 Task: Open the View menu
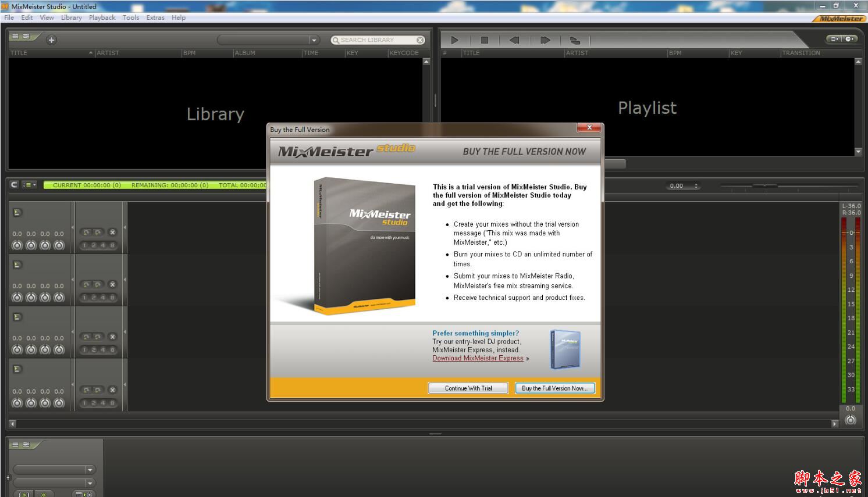point(47,17)
